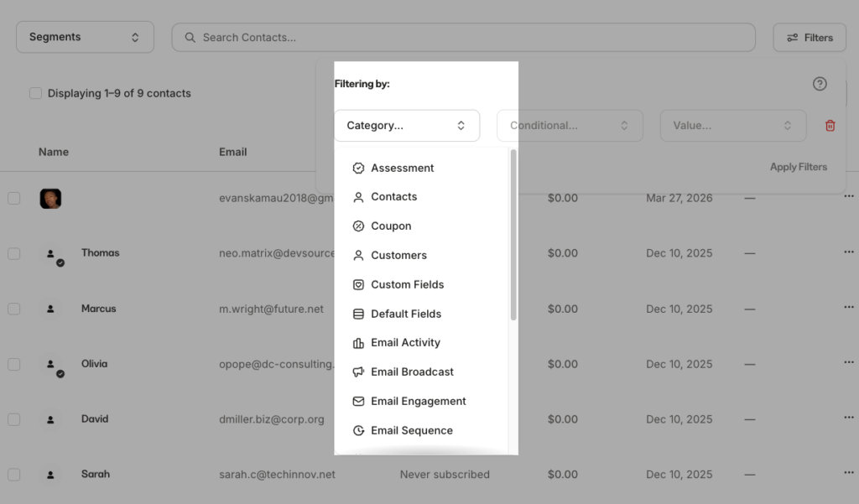Click the red trash delete filter icon
The height and width of the screenshot is (504, 859).
830,126
